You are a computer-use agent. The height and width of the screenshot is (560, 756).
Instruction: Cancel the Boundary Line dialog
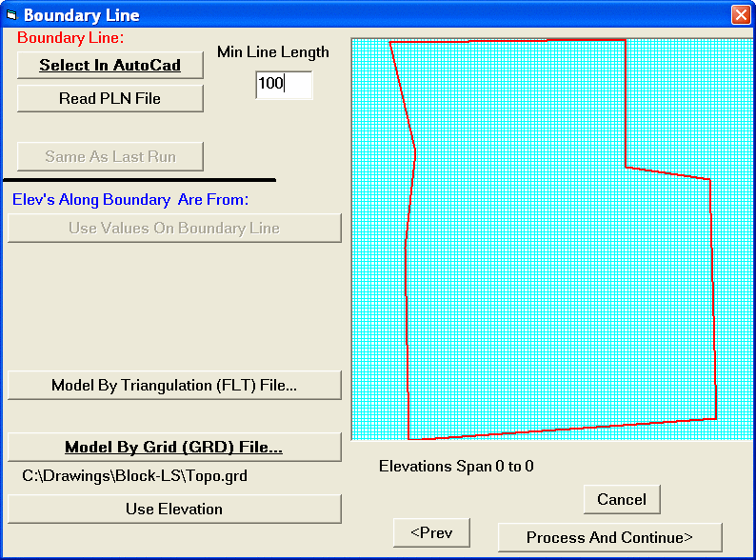click(x=622, y=499)
